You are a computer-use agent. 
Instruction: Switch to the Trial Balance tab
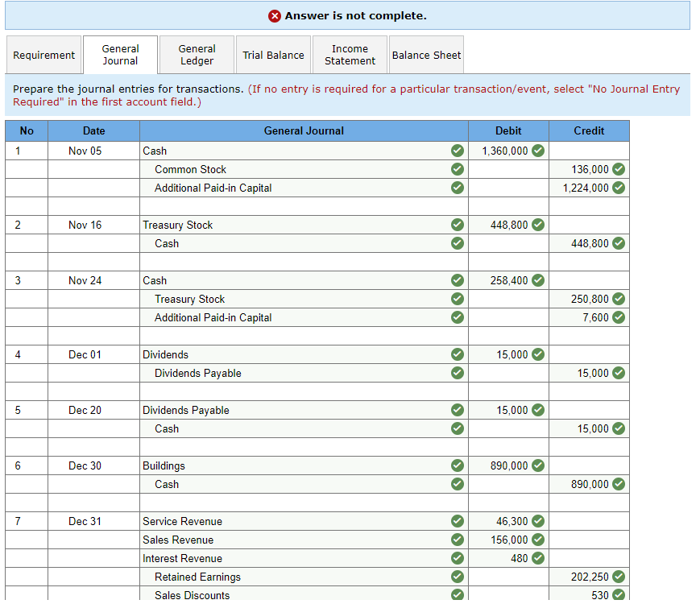pos(273,55)
